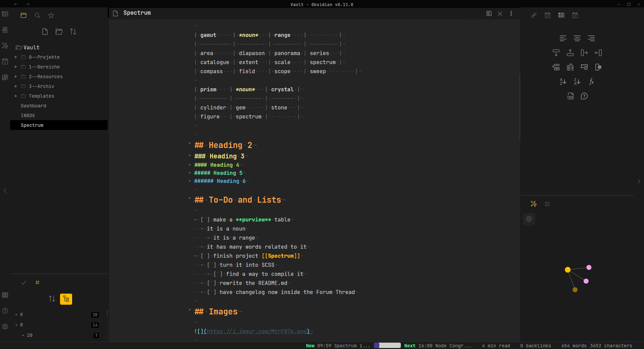The image size is (644, 349).
Task: Create a new note in the file explorer
Action: click(x=45, y=32)
